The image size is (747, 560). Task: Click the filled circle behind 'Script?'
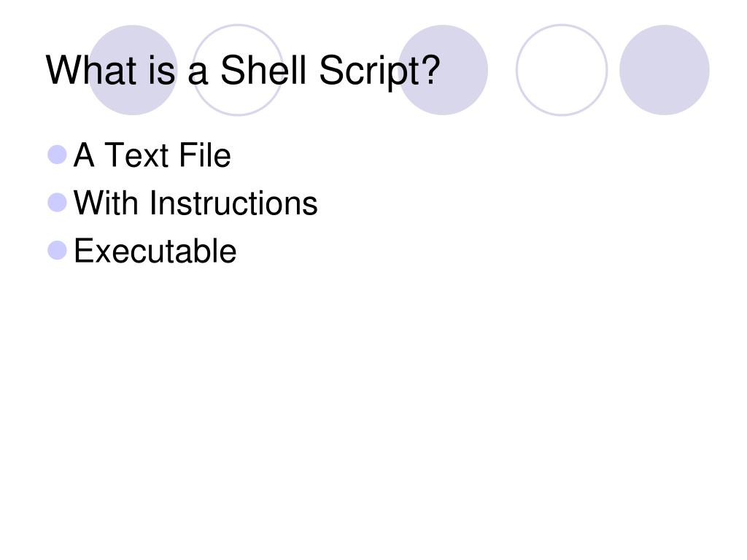[443, 70]
